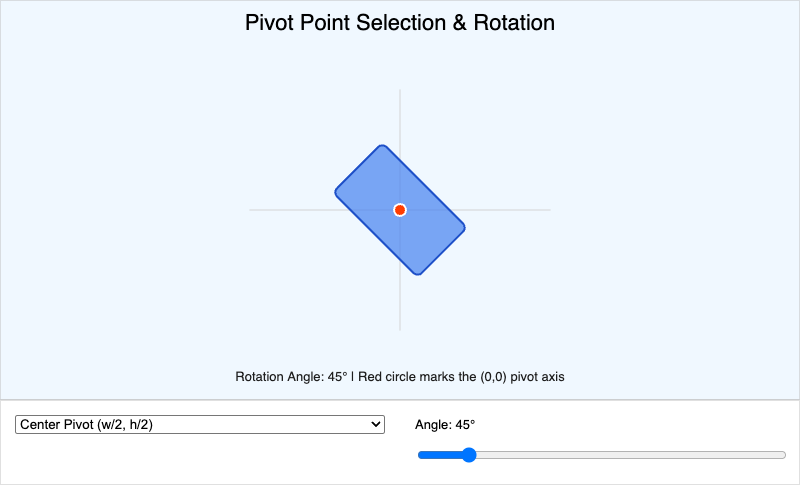Screen dimensions: 800x485
Task: Click the Center Pivot (w/2, h/2) text
Action: pyautogui.click(x=87, y=424)
